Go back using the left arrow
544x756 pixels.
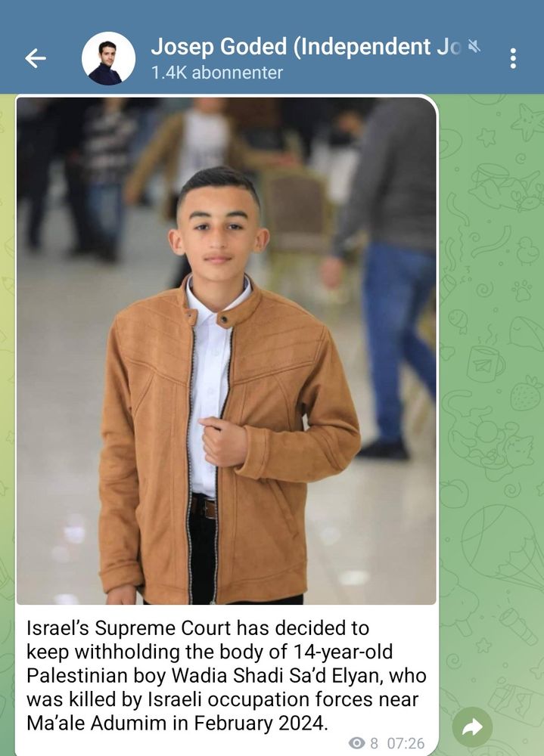[x=36, y=58]
